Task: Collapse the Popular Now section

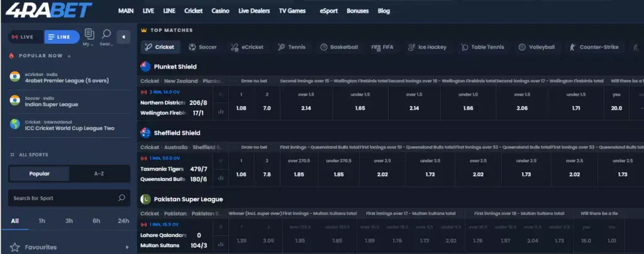Action: point(69,56)
